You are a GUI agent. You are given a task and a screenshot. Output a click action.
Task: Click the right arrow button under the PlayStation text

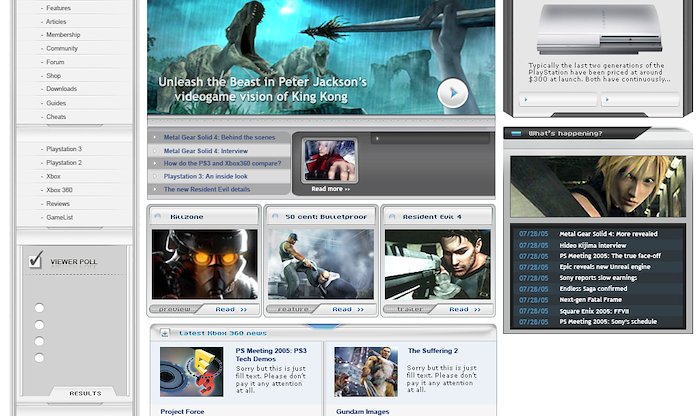pos(640,100)
